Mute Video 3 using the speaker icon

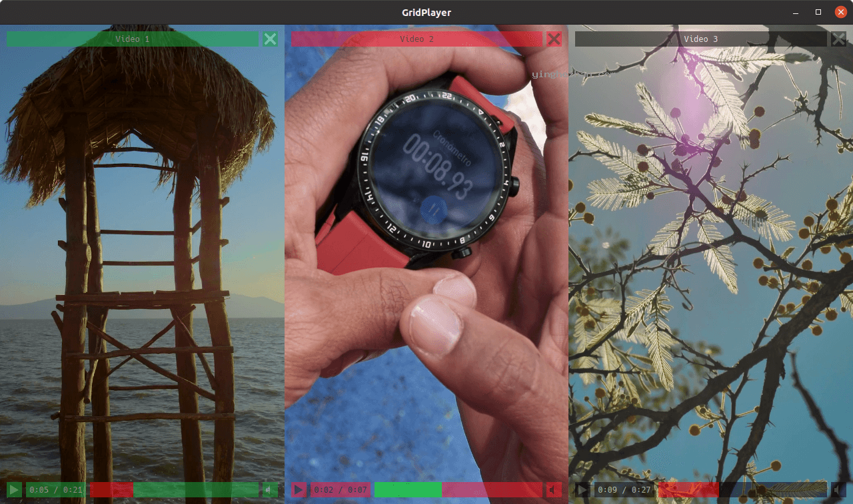[x=838, y=490]
